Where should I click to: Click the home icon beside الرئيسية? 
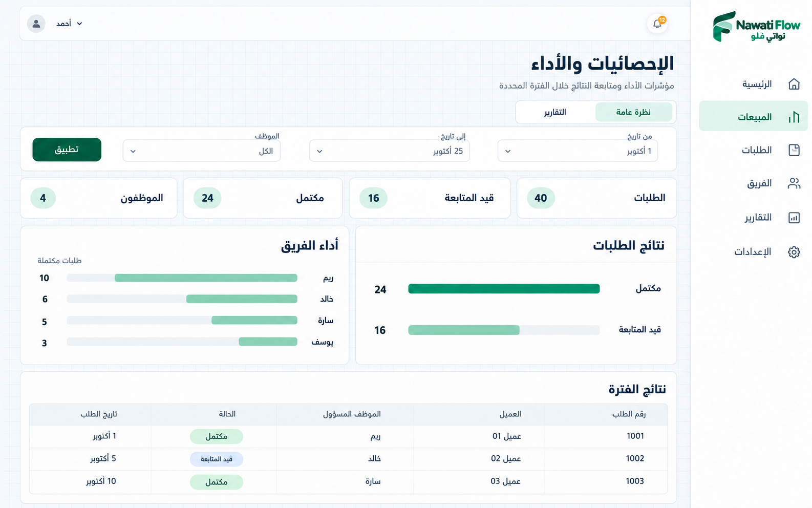(x=794, y=84)
